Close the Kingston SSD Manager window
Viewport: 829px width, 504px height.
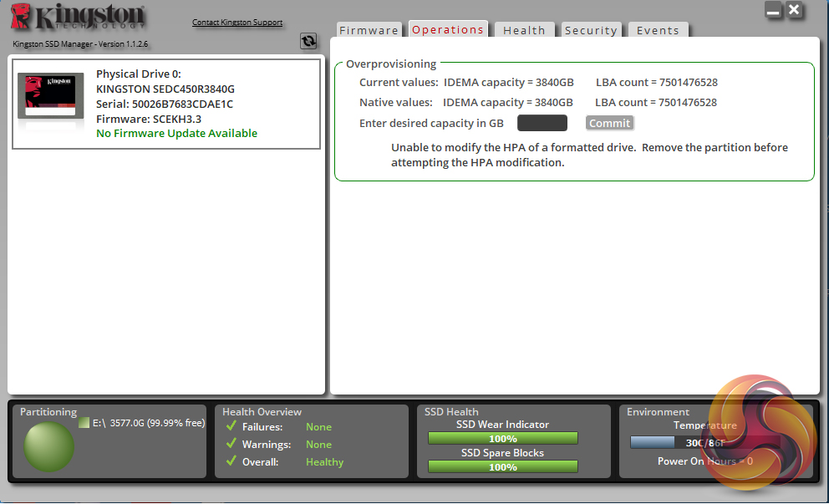[x=794, y=10]
